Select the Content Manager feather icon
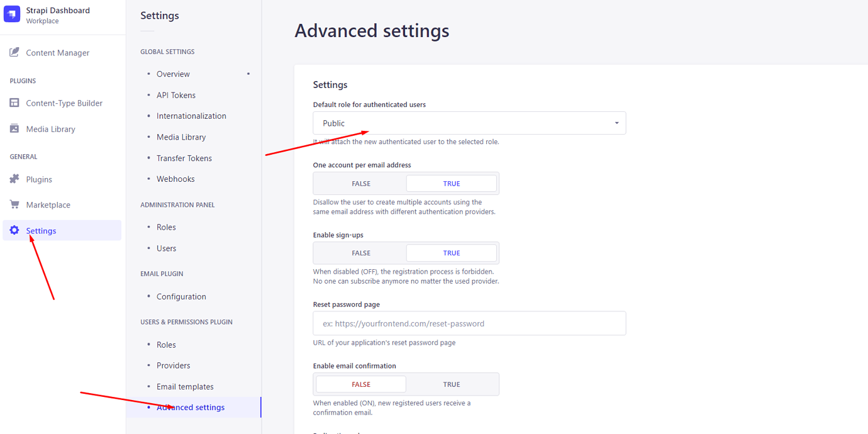 click(x=14, y=52)
